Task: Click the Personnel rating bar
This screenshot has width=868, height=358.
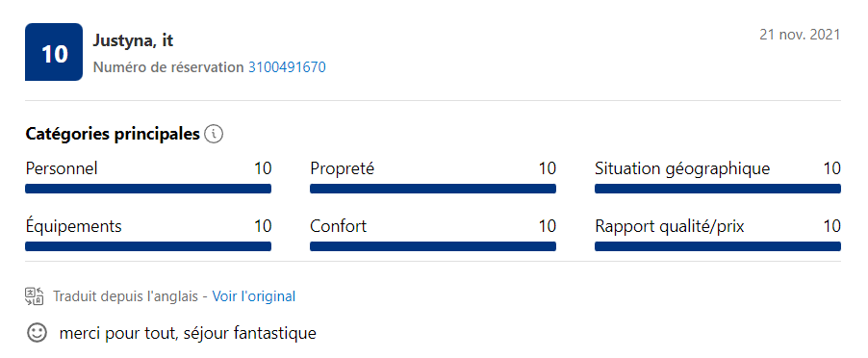Action: (x=148, y=189)
